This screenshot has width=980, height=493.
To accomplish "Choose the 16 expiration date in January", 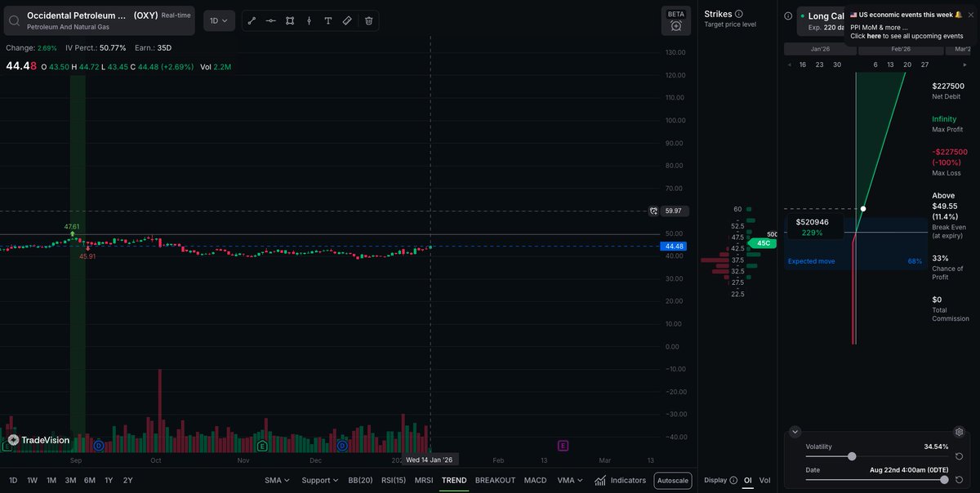I will (x=803, y=64).
